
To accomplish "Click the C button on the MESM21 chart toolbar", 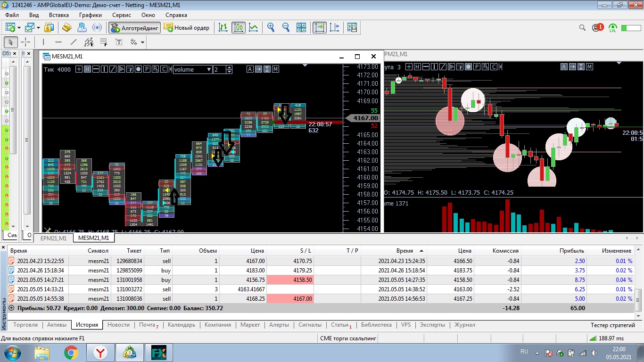I will click(x=164, y=69).
